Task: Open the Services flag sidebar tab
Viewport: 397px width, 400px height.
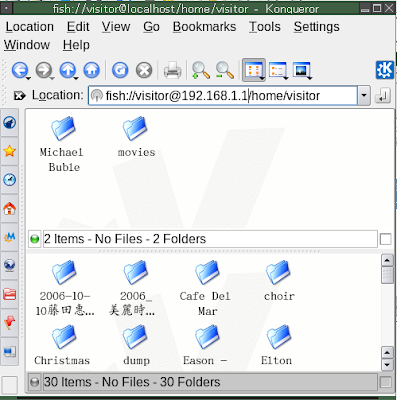Action: tap(9, 323)
